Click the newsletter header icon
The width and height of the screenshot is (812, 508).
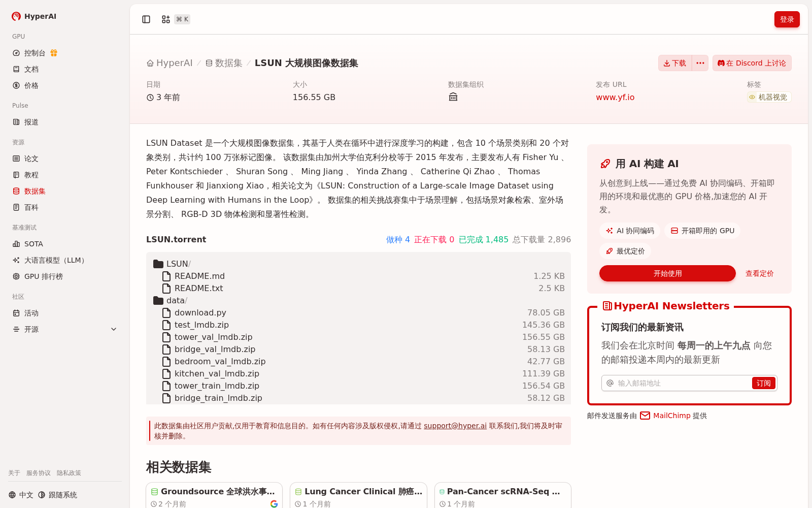point(607,306)
